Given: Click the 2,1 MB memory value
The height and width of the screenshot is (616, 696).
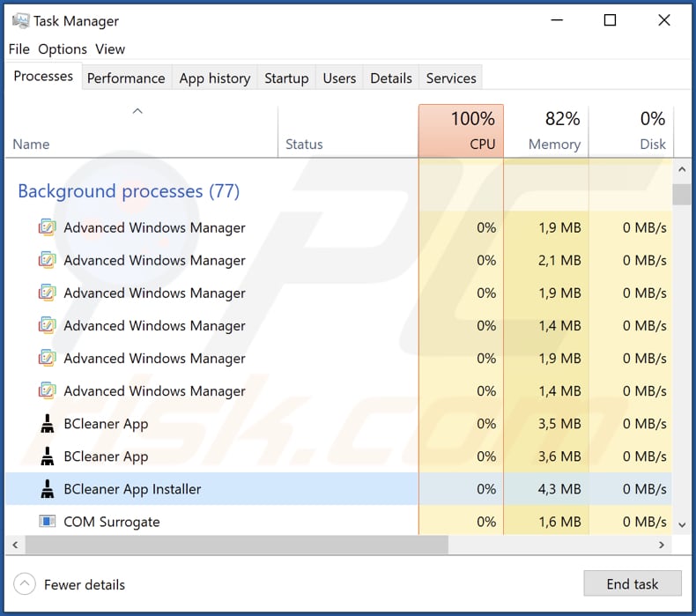Looking at the screenshot, I should (x=559, y=260).
